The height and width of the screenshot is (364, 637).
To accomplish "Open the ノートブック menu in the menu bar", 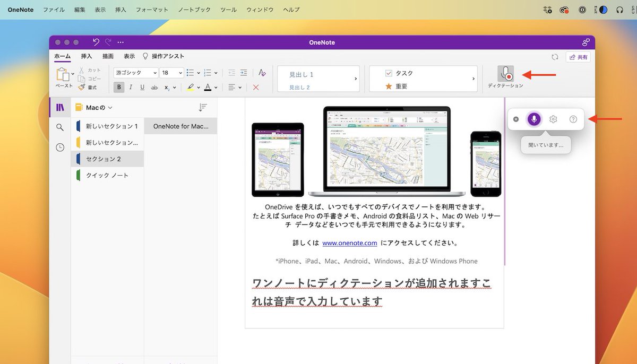I will (194, 10).
